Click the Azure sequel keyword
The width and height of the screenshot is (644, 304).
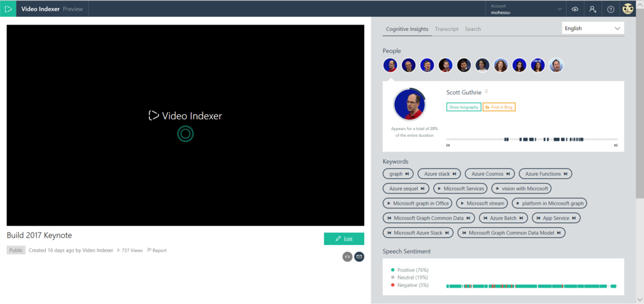406,188
